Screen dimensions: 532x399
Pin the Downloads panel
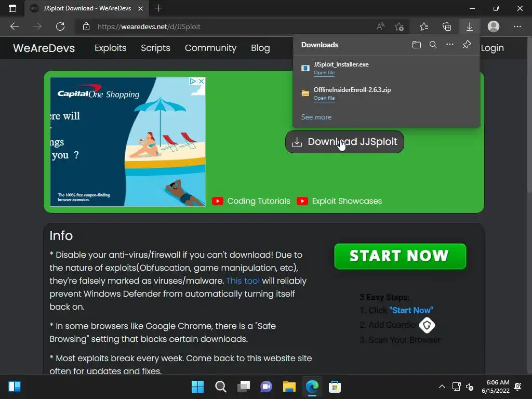467,45
